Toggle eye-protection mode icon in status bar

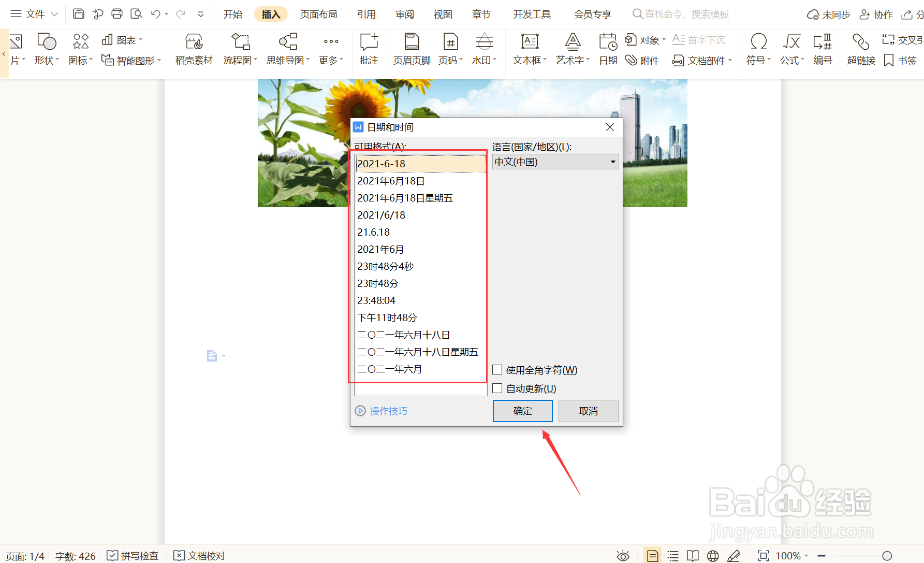point(623,556)
